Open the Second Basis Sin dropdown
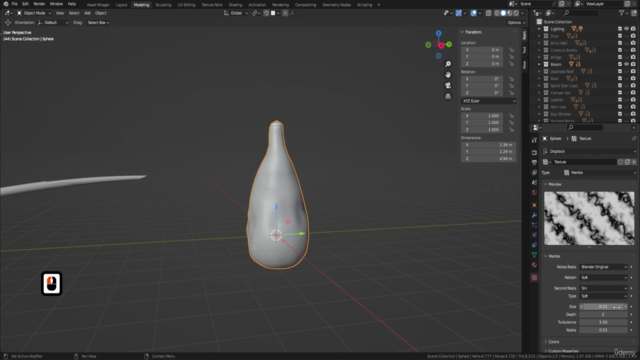Image resolution: width=640 pixels, height=360 pixels. 604,288
